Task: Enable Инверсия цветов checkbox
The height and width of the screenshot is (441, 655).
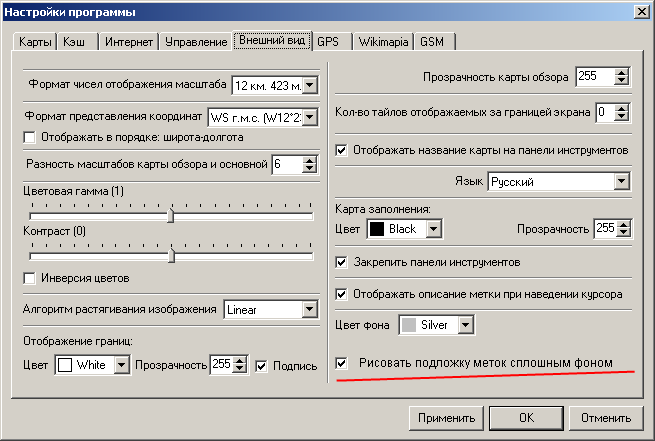Action: click(29, 277)
